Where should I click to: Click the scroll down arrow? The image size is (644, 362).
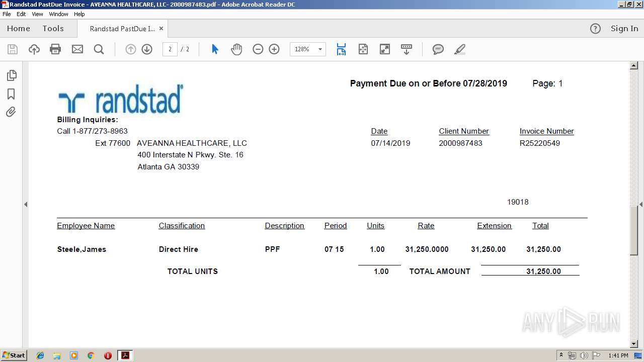[634, 344]
